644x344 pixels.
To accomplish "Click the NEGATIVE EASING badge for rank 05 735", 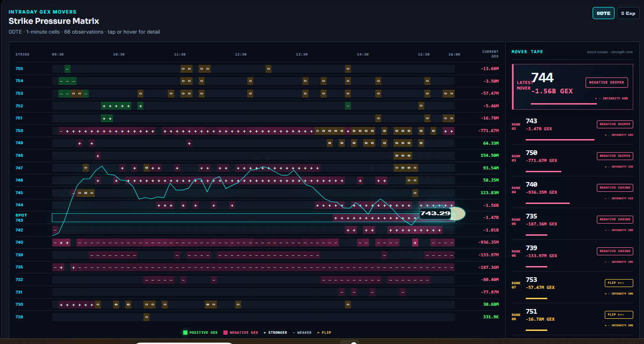I will 615,219.
